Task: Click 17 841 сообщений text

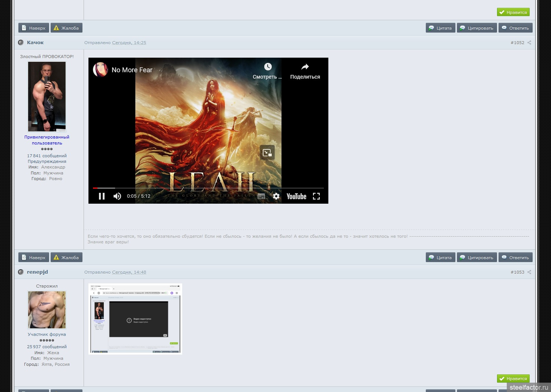Action: point(47,156)
